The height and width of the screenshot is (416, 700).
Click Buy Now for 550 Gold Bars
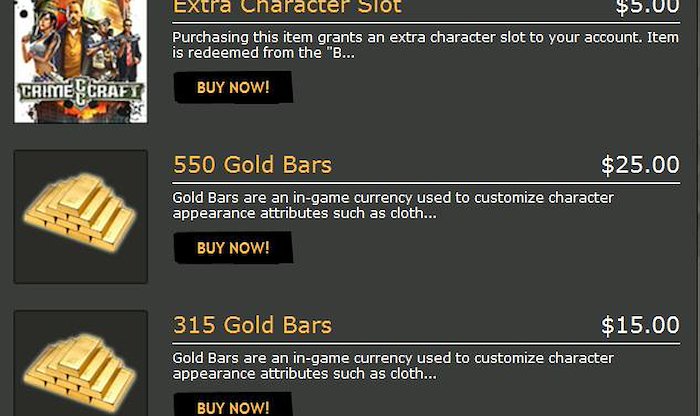[x=233, y=247]
